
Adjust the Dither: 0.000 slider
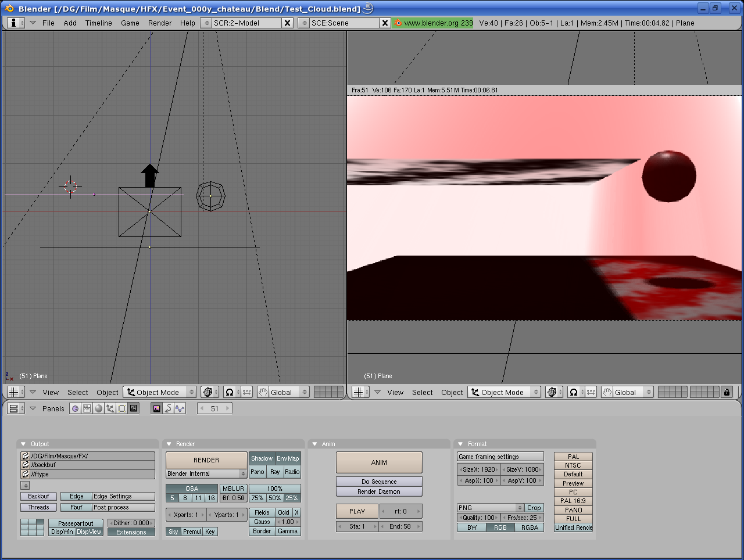[x=131, y=523]
